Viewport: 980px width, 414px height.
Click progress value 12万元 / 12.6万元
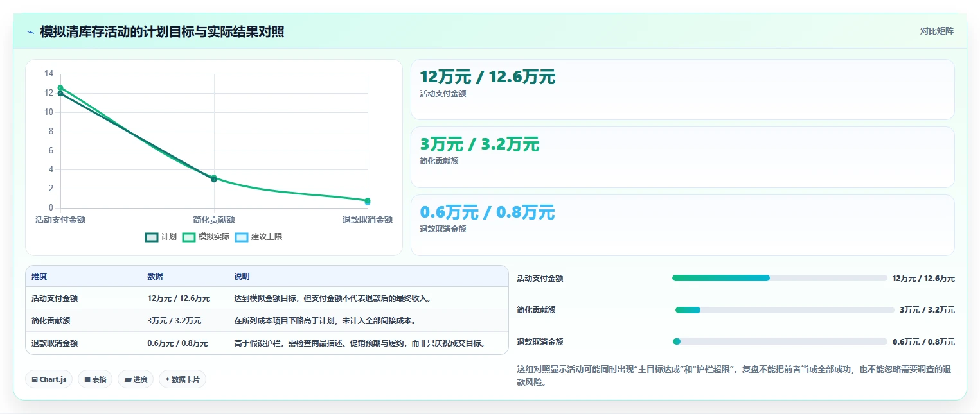point(923,279)
